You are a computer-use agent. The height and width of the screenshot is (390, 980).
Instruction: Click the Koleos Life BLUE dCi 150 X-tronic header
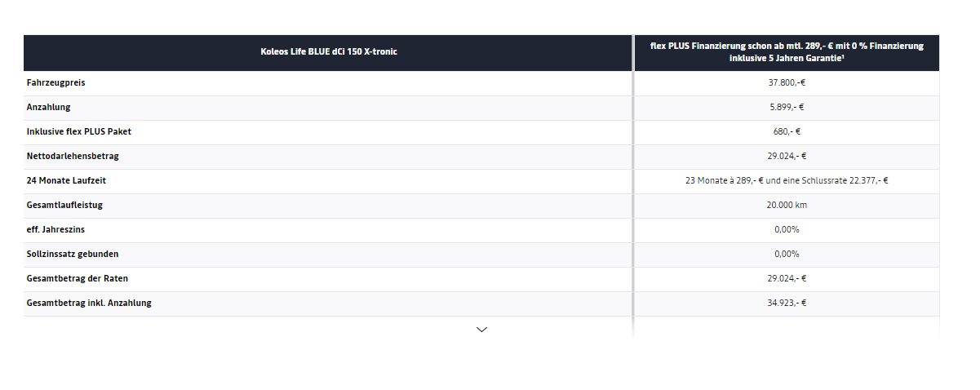(329, 52)
